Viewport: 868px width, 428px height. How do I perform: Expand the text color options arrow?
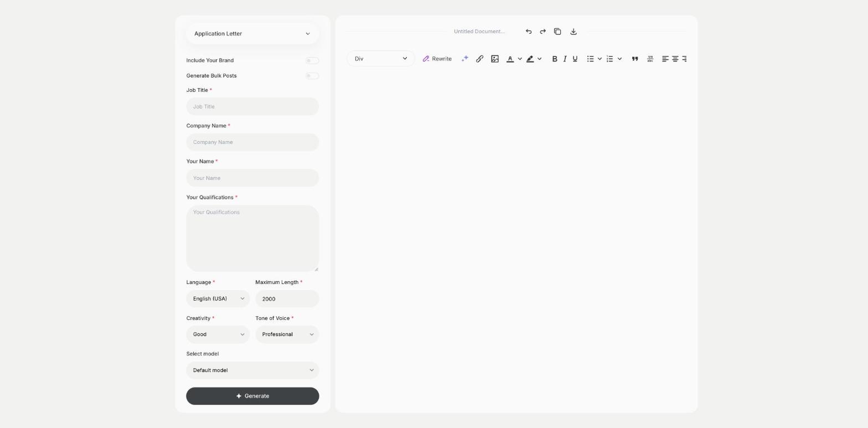pyautogui.click(x=520, y=59)
